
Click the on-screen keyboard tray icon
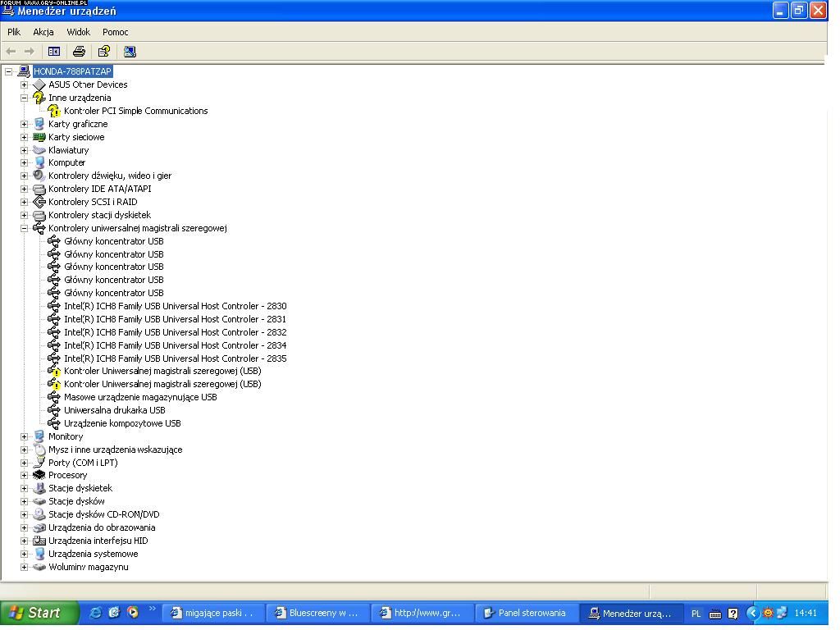tap(715, 614)
